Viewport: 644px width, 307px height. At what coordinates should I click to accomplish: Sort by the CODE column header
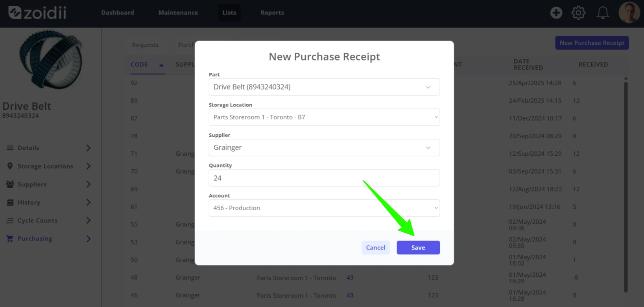coord(139,64)
